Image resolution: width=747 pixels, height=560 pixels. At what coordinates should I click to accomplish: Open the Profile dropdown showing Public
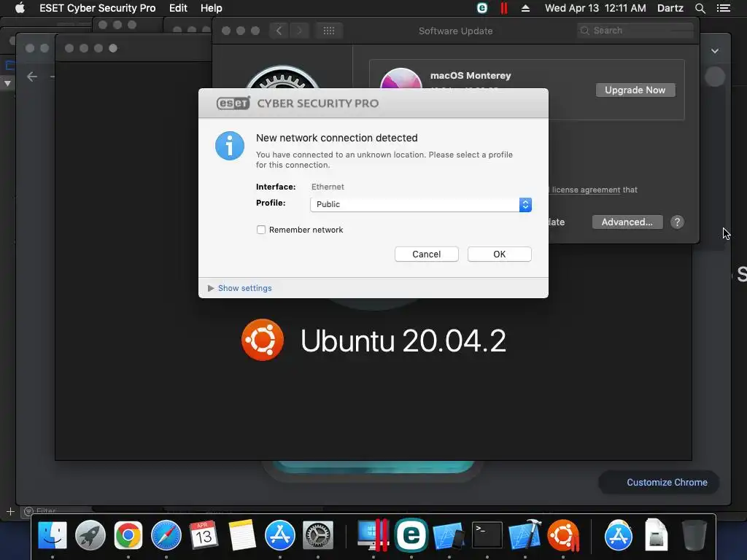point(421,204)
